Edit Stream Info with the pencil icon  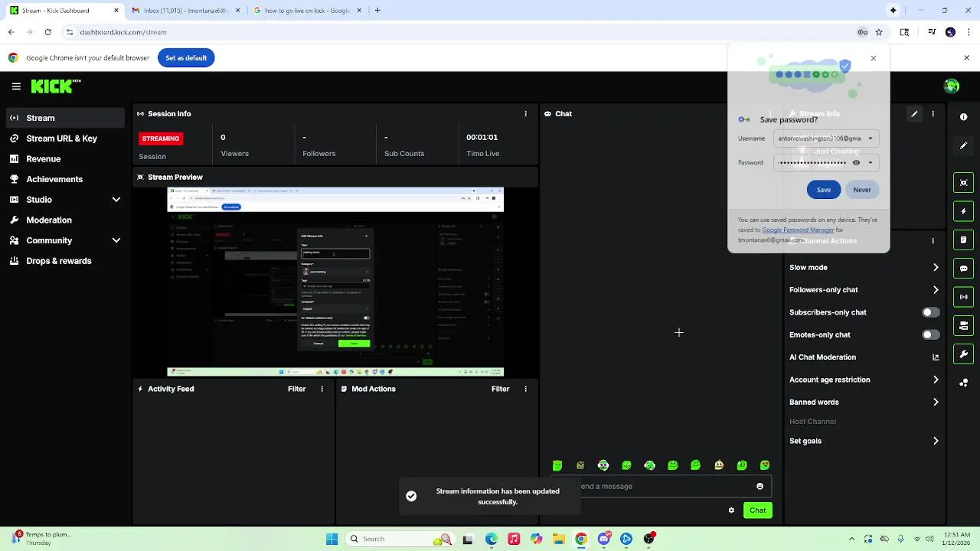pyautogui.click(x=914, y=114)
